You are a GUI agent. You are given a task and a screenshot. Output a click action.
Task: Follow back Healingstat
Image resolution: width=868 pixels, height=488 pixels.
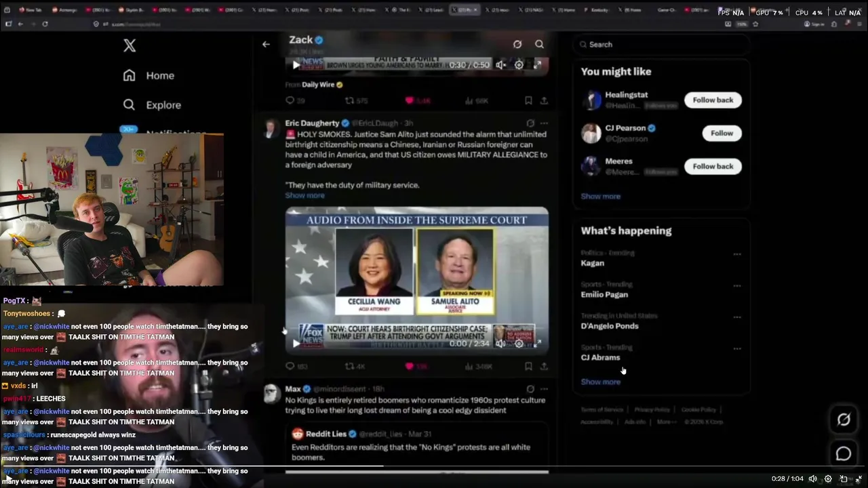point(713,100)
